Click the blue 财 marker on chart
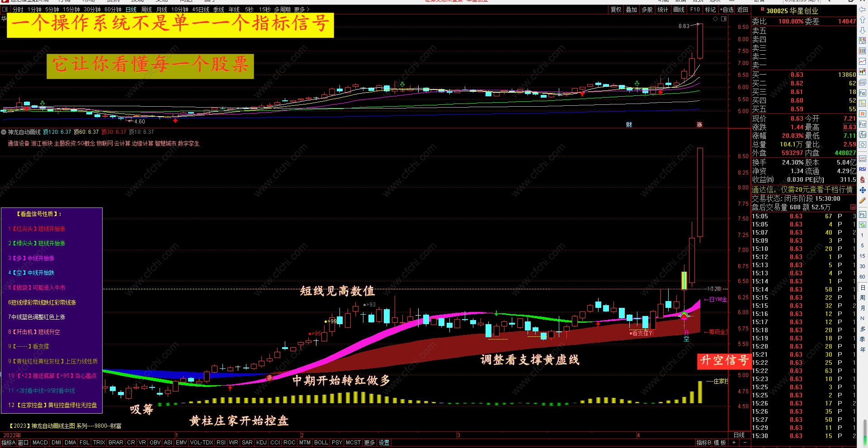Screen dimensions: 868x448 click(x=629, y=124)
